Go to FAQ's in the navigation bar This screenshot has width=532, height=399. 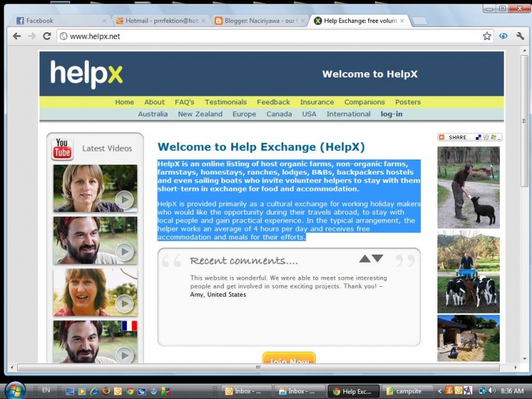[x=185, y=102]
